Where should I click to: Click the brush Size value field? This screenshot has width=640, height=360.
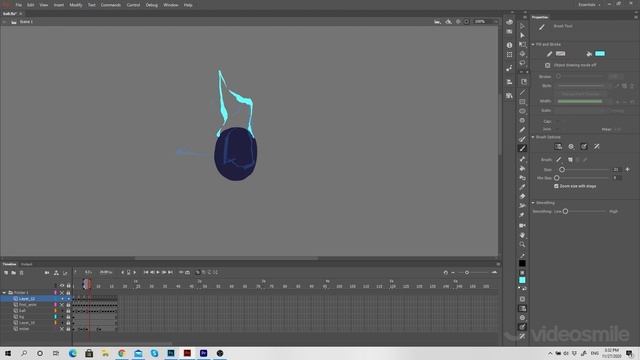coord(617,169)
